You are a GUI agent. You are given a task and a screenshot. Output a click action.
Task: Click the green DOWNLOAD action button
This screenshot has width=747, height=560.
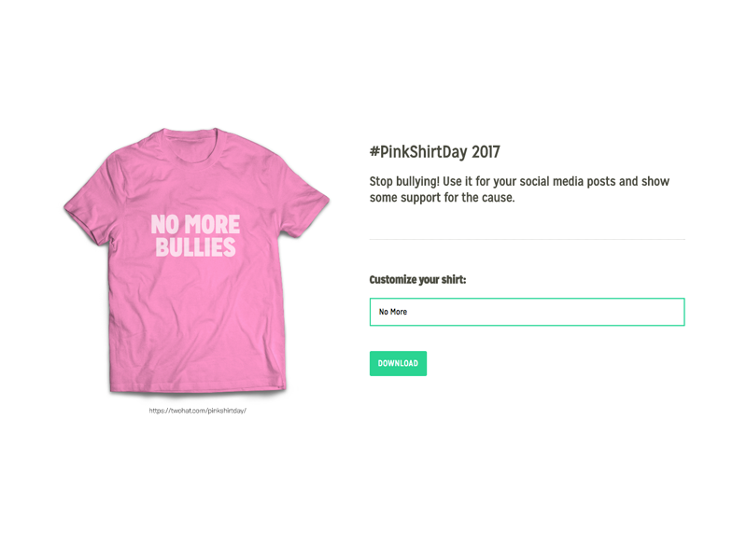pyautogui.click(x=398, y=363)
